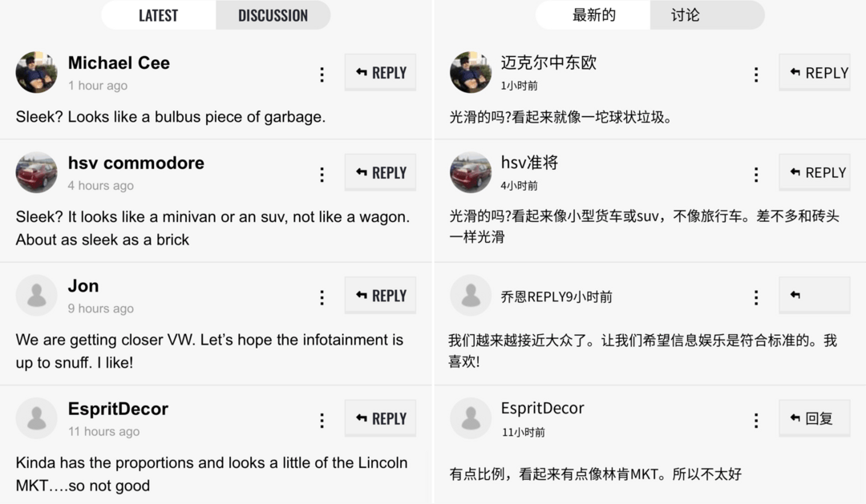Open three-dot menu next to 迈克尔中东欧
Image resolution: width=866 pixels, height=504 pixels.
tap(756, 75)
